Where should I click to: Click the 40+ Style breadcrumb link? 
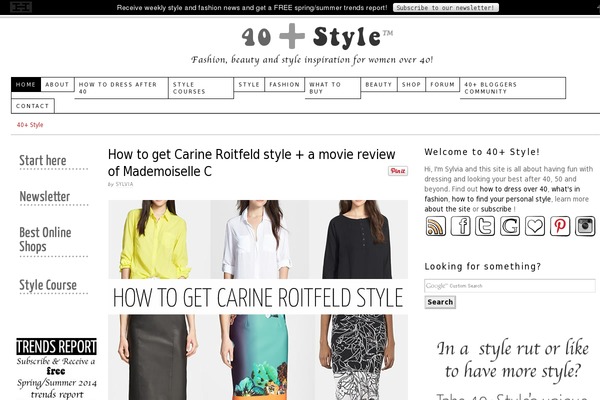click(30, 125)
